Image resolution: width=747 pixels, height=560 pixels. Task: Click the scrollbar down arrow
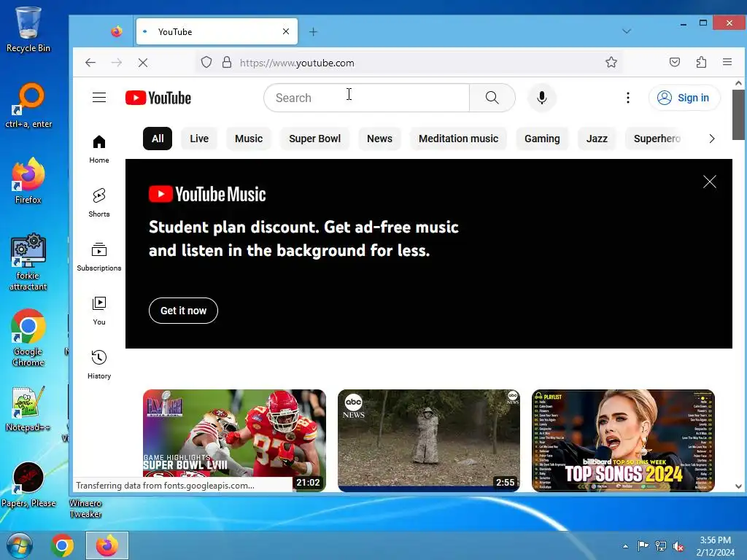coord(738,486)
